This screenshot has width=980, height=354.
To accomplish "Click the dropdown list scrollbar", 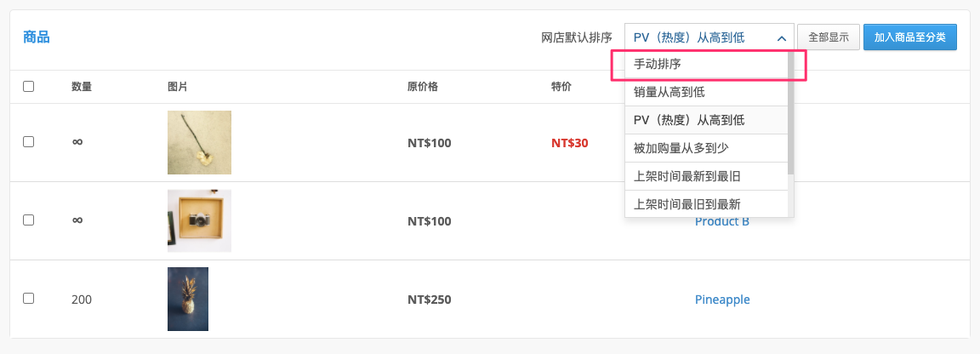I will pyautogui.click(x=790, y=112).
